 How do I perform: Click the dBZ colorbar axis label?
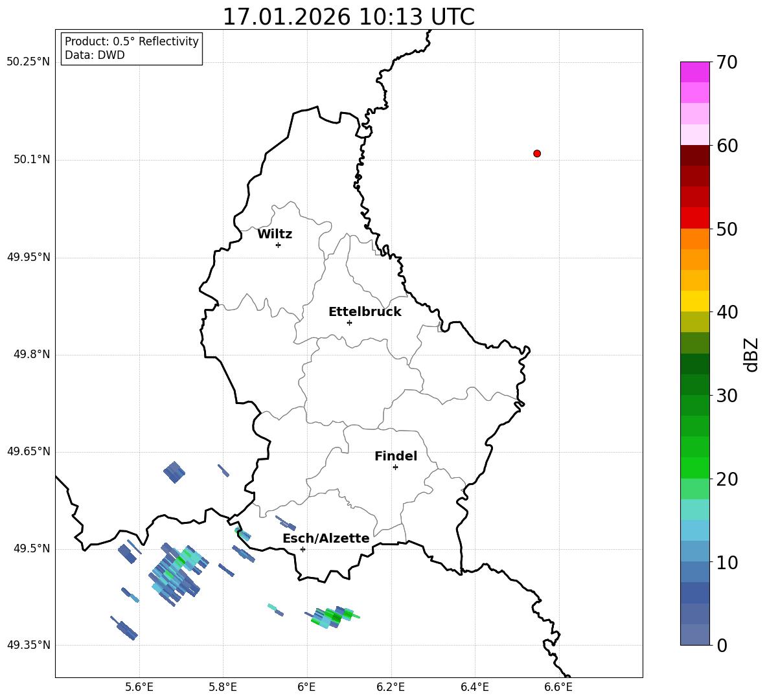pos(752,354)
